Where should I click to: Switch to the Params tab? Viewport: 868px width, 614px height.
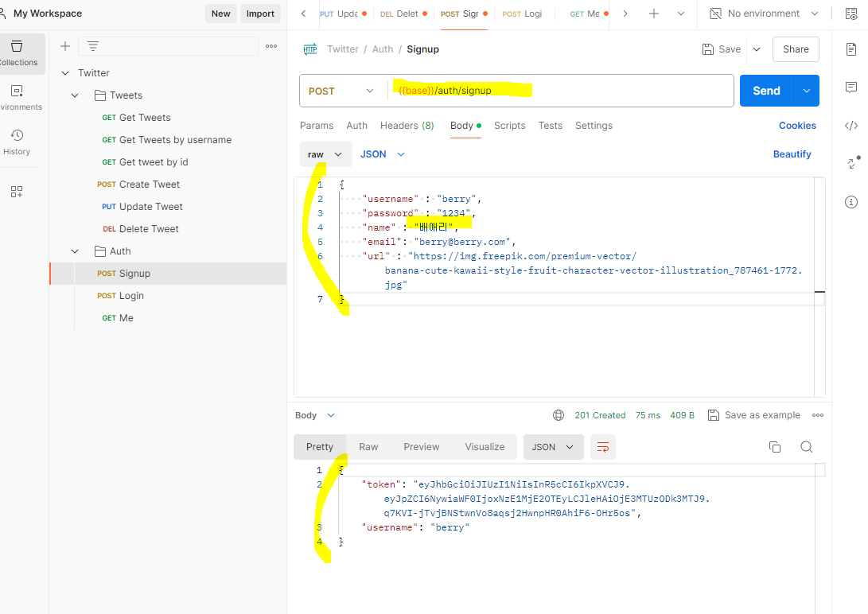(x=317, y=126)
